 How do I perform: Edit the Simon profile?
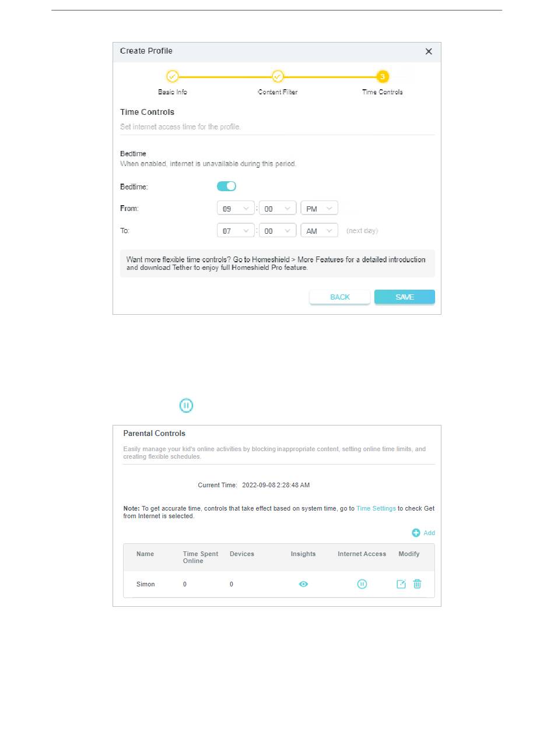pyautogui.click(x=401, y=584)
